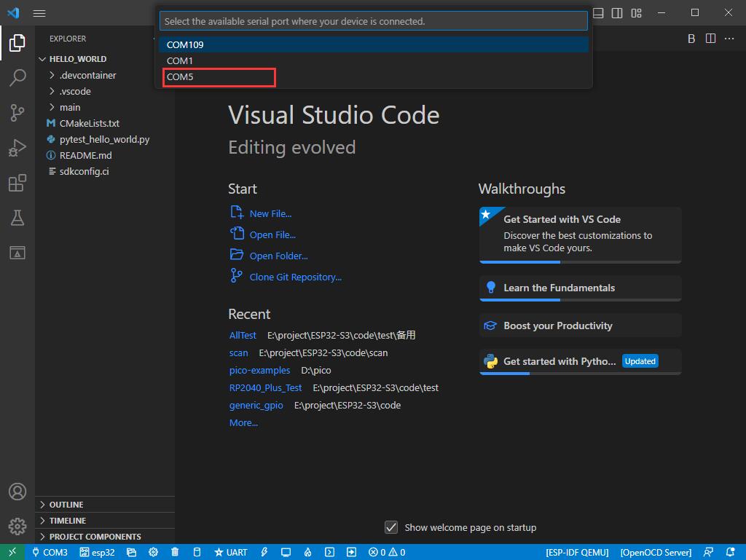Expand the OUTLINE section
The width and height of the screenshot is (746, 560).
pos(66,505)
